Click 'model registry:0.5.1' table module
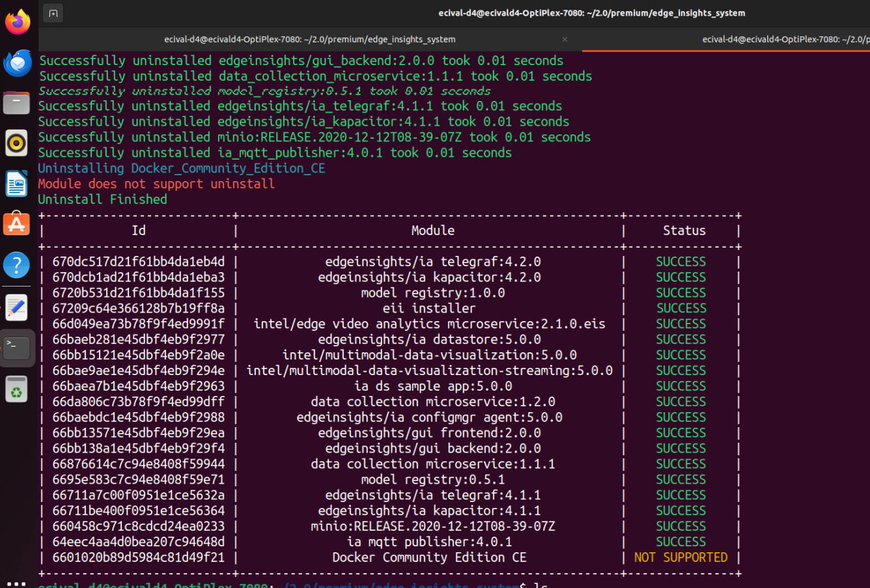 [433, 480]
